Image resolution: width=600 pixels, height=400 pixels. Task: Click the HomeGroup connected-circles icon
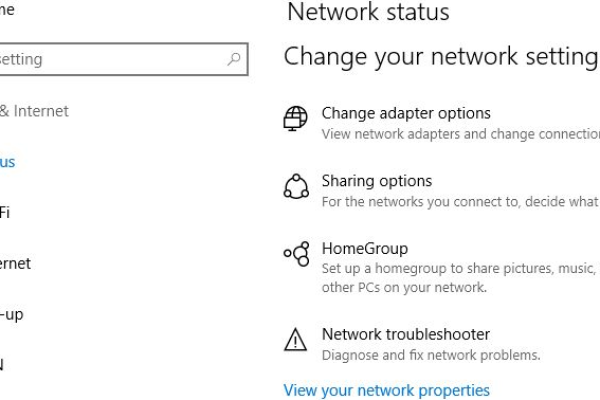[x=297, y=253]
